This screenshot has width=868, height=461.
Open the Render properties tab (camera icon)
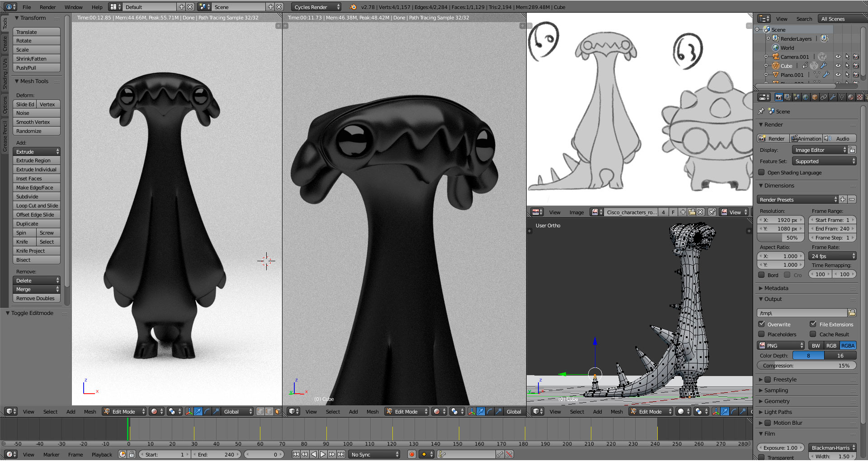pos(778,97)
